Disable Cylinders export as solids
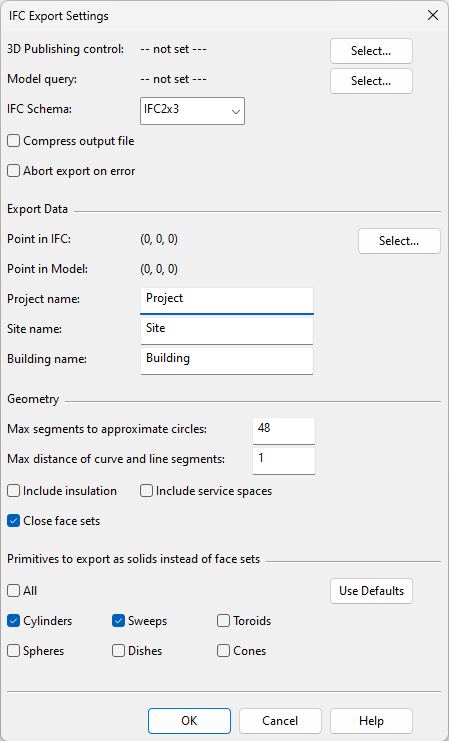449x741 pixels. (14, 621)
